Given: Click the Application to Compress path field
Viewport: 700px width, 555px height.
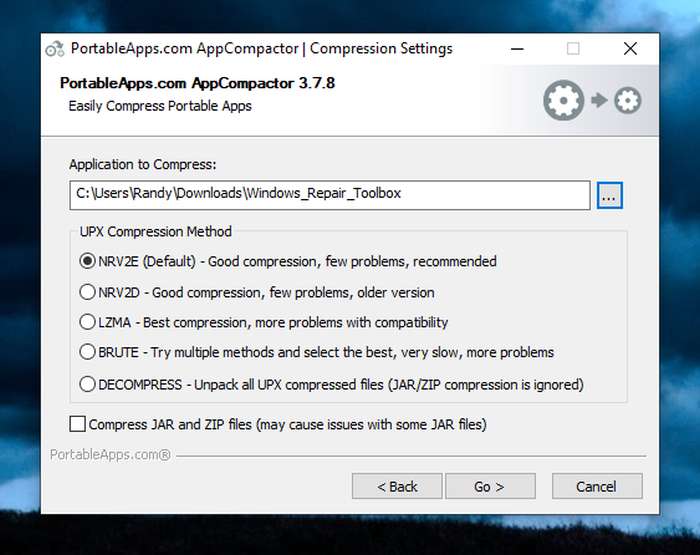Looking at the screenshot, I should (329, 195).
